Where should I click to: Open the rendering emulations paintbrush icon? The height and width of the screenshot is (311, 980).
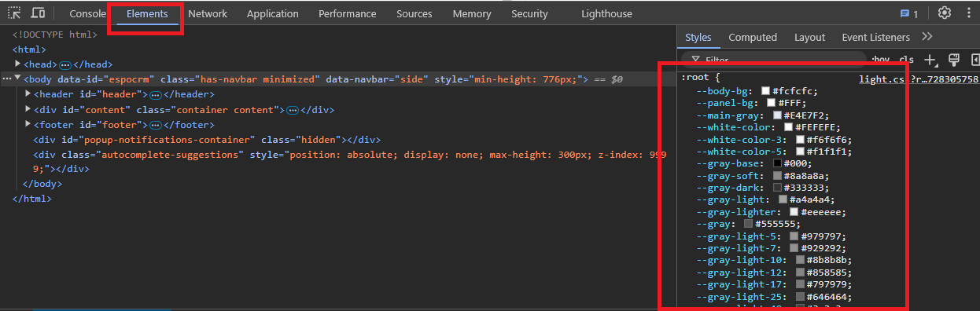click(954, 60)
